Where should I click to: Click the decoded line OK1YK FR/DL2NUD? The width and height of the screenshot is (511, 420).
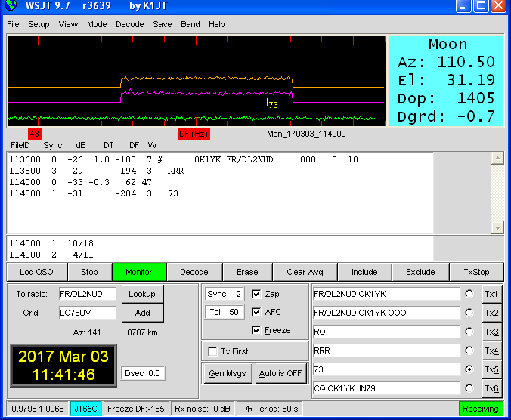pyautogui.click(x=184, y=159)
